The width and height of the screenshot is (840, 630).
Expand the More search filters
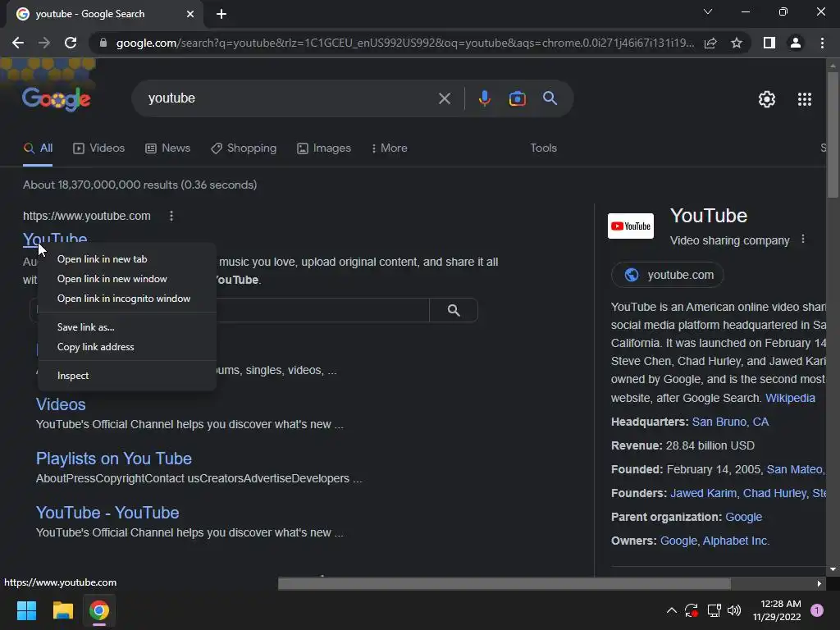[390, 148]
